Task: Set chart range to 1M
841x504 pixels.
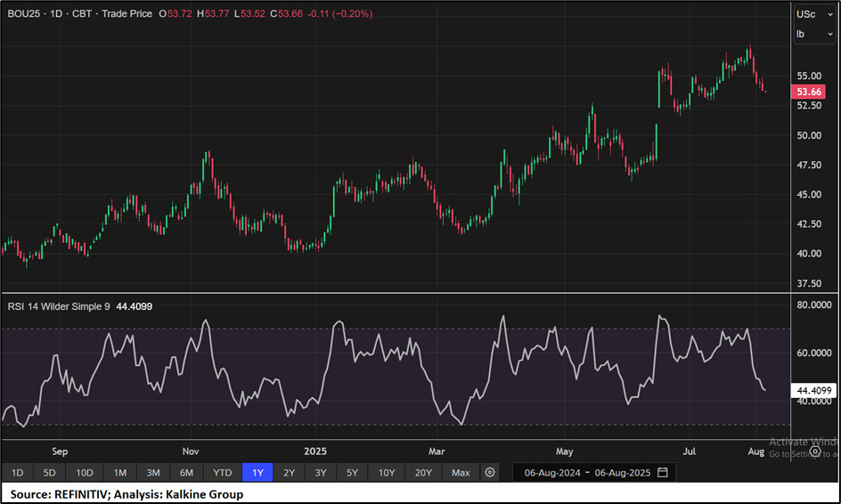Action: 119,473
